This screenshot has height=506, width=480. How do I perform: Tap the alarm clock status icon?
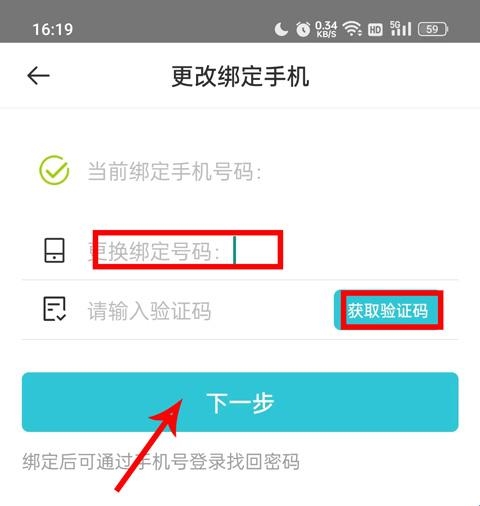tap(303, 29)
